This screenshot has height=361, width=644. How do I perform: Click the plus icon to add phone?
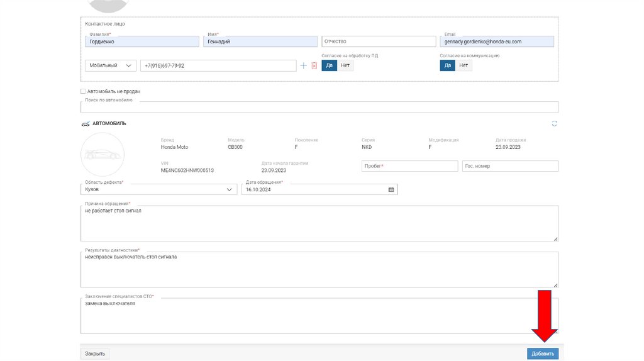pyautogui.click(x=304, y=65)
